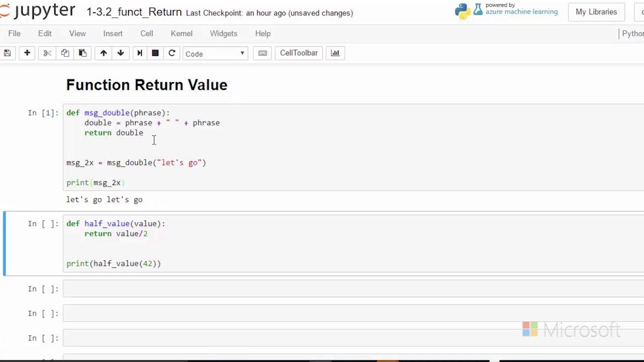Open the Edit menu
Viewport: 644px width, 362px height.
click(45, 33)
